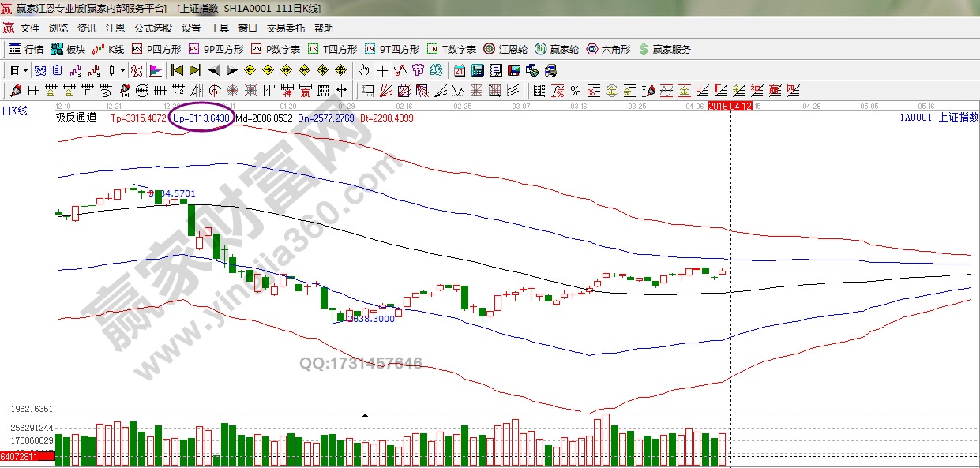The image size is (980, 468).
Task: Click the calculator icon in the toolbar
Action: click(x=477, y=70)
